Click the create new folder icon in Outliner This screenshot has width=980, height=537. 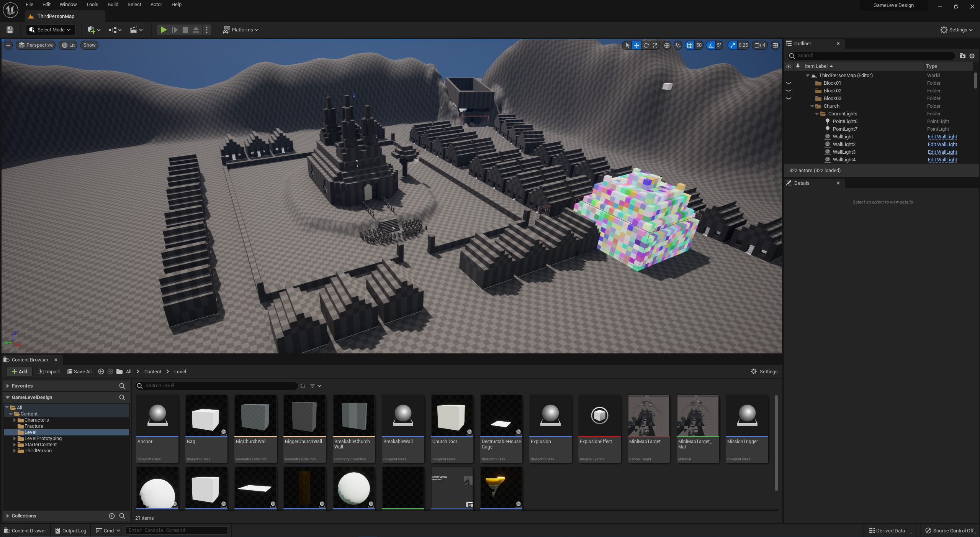962,56
